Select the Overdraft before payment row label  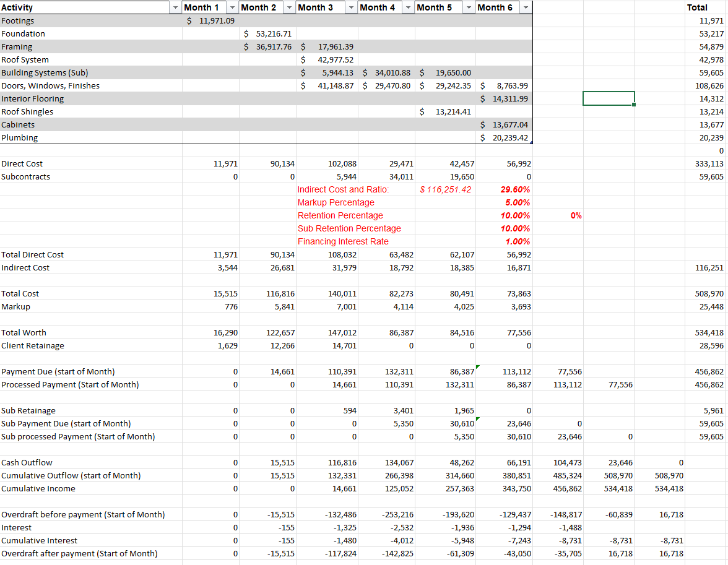(83, 514)
